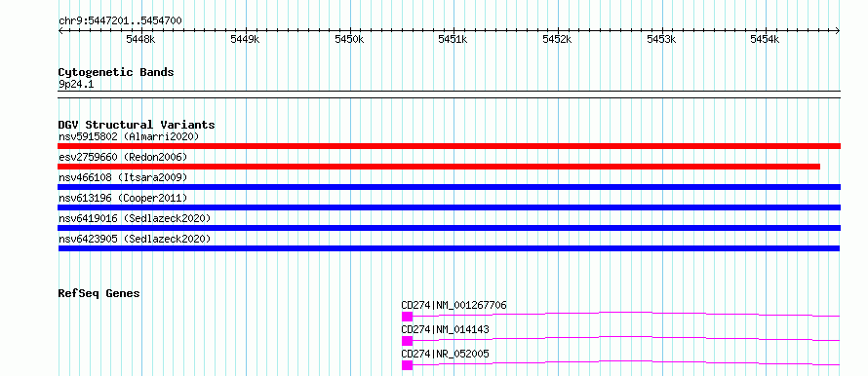Click the CD274|NR_052005 transcript label
The height and width of the screenshot is (376, 868).
coord(445,354)
